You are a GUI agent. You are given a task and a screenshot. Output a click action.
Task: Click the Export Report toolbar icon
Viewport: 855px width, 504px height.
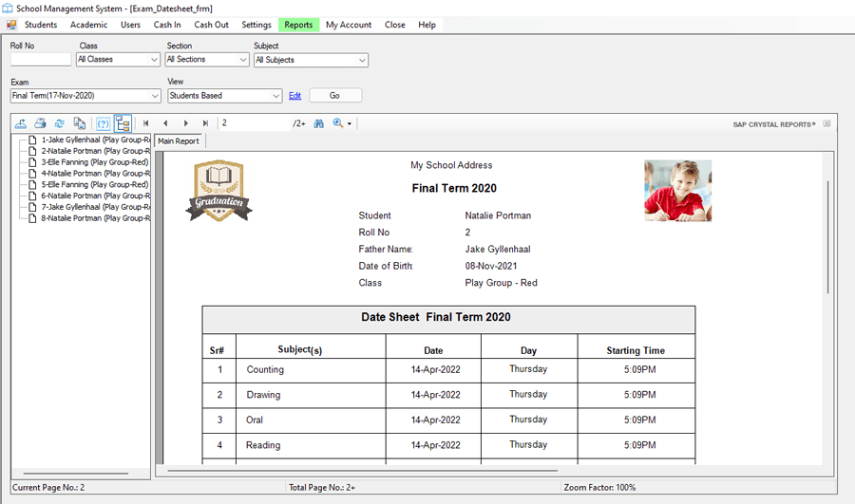pyautogui.click(x=21, y=123)
